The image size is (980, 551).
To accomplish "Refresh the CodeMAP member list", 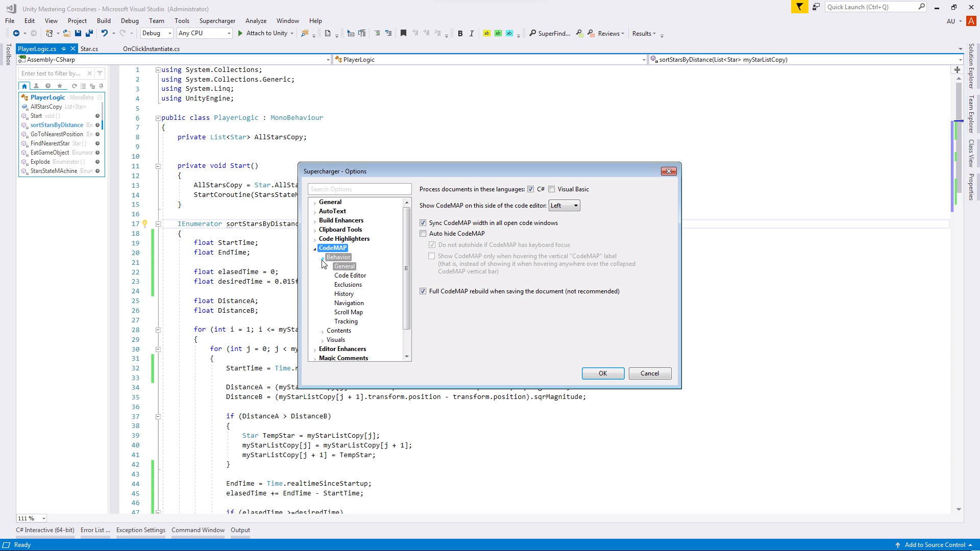I will [x=75, y=86].
